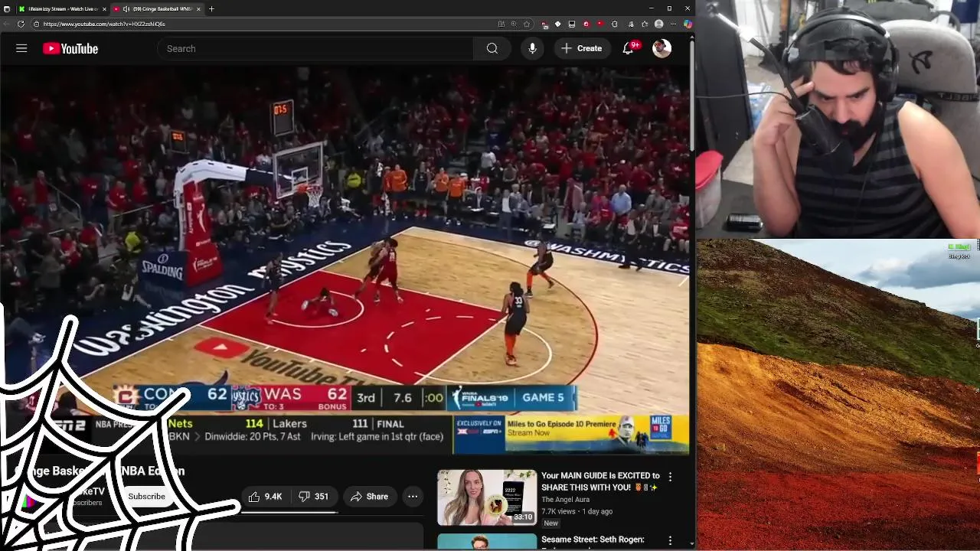The height and width of the screenshot is (551, 980).
Task: Select the Cringe Basketball browser tab
Action: coord(158,9)
